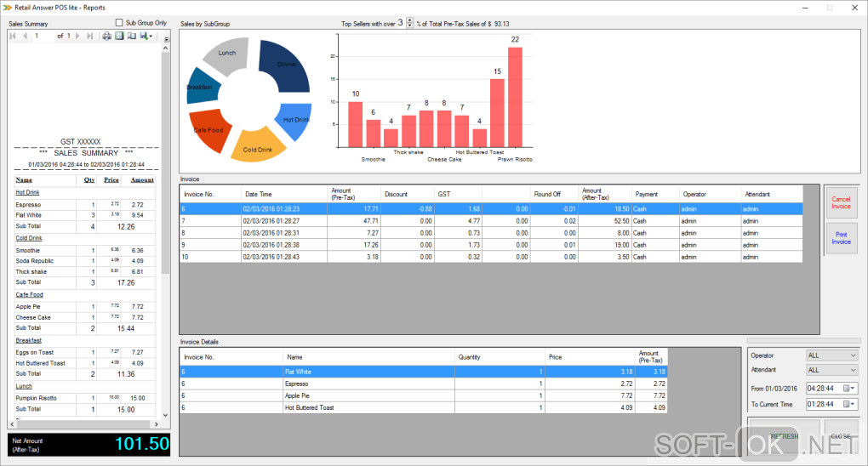Click the Quantity header in Invoice Details
Image resolution: width=868 pixels, height=466 pixels.
(x=500, y=357)
